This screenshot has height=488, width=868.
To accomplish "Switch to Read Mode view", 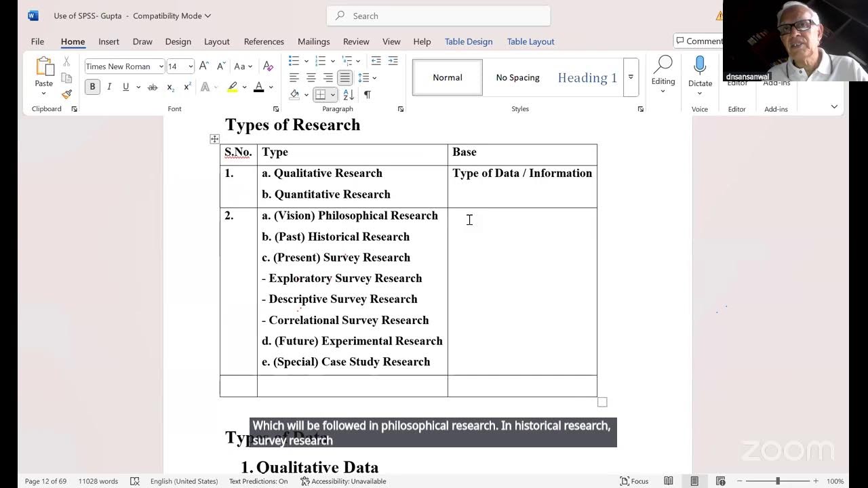I will pos(669,481).
